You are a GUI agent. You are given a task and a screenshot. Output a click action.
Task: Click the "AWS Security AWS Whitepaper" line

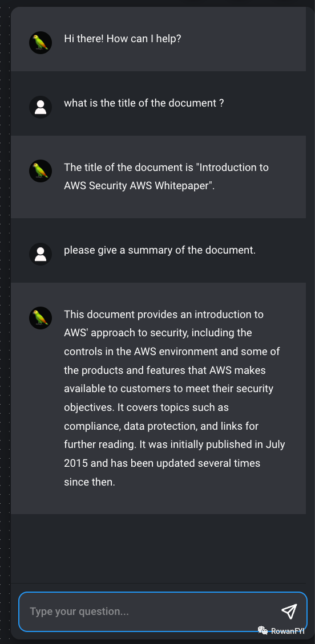(139, 186)
